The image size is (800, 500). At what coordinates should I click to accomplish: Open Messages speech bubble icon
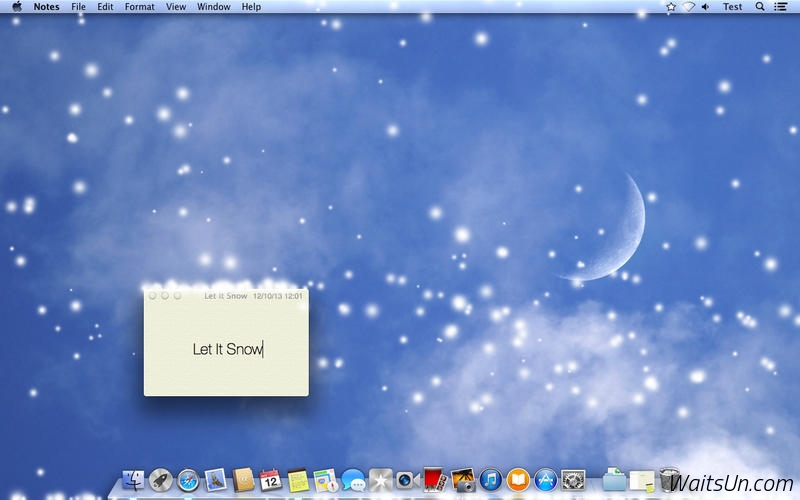click(353, 481)
